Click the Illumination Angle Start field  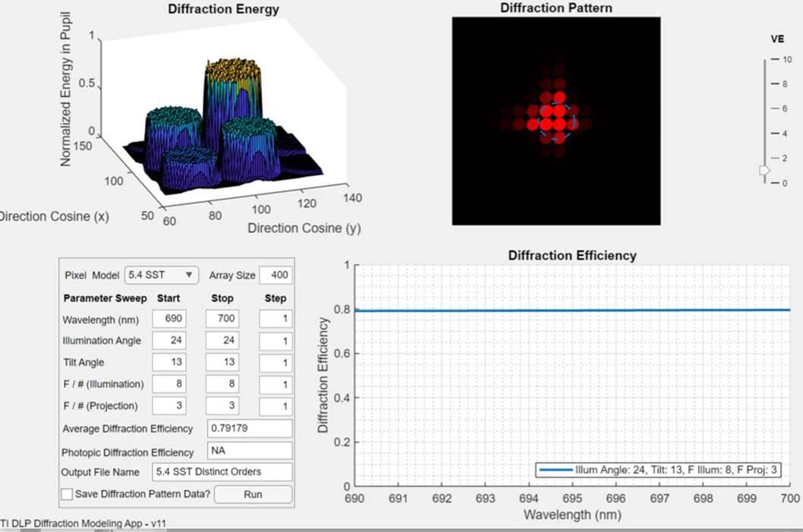click(168, 341)
